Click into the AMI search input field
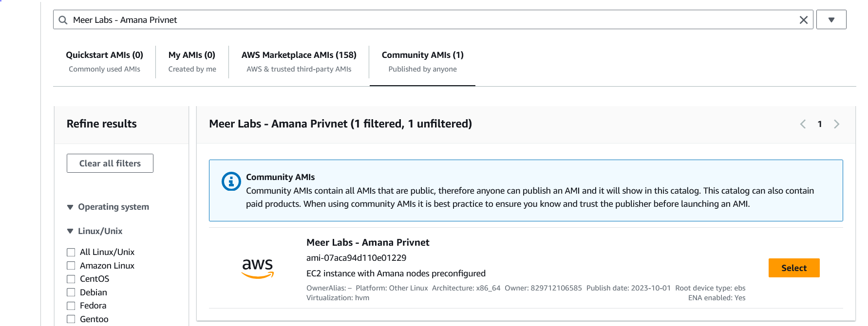The image size is (868, 326). click(x=429, y=20)
